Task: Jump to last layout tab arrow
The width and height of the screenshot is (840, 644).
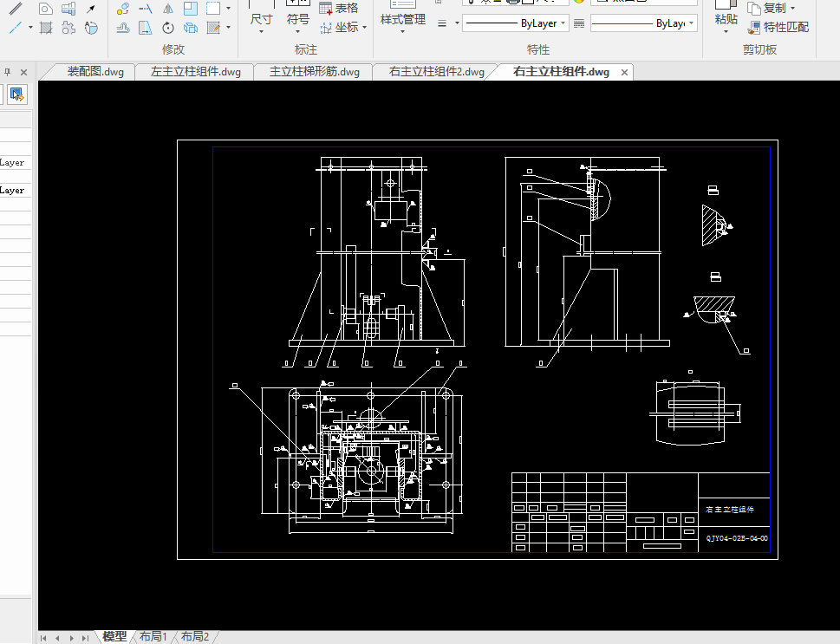Action: 85,638
